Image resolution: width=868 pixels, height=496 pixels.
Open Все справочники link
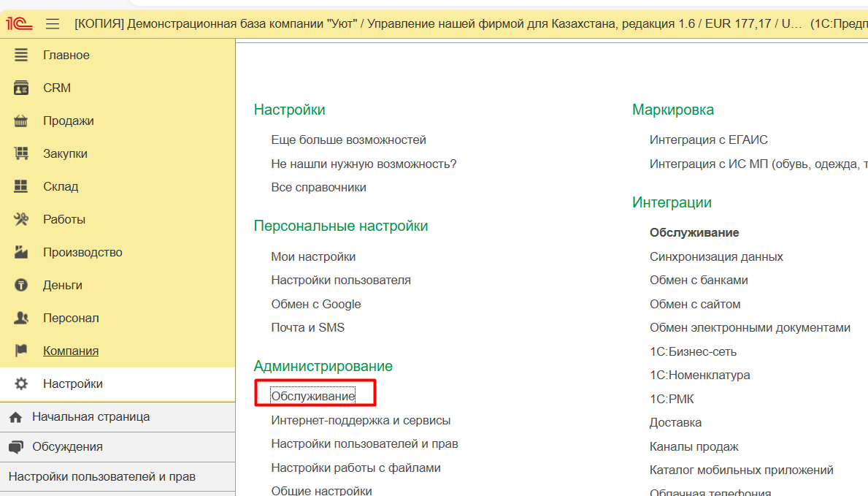(x=318, y=187)
